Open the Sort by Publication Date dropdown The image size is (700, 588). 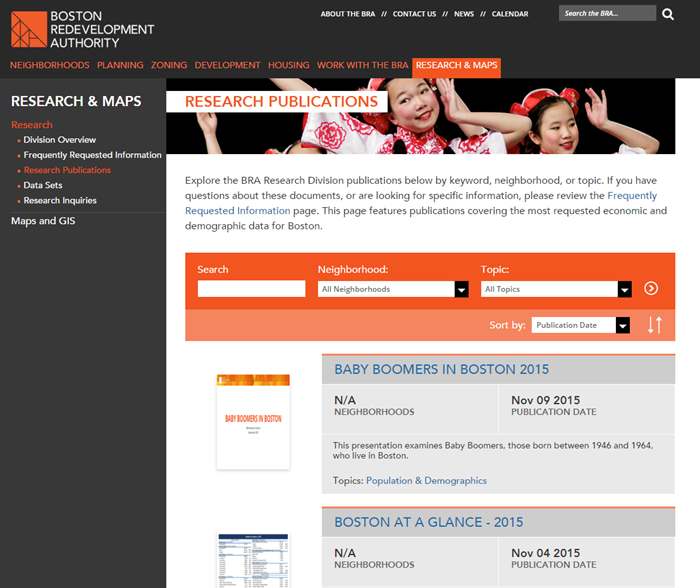(x=581, y=325)
